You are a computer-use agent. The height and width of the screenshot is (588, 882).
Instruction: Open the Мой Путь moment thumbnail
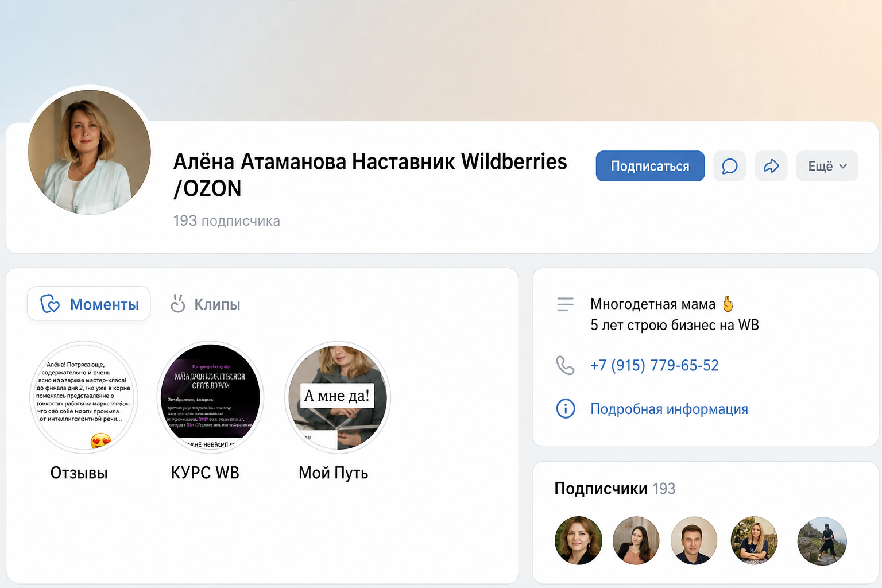point(338,397)
